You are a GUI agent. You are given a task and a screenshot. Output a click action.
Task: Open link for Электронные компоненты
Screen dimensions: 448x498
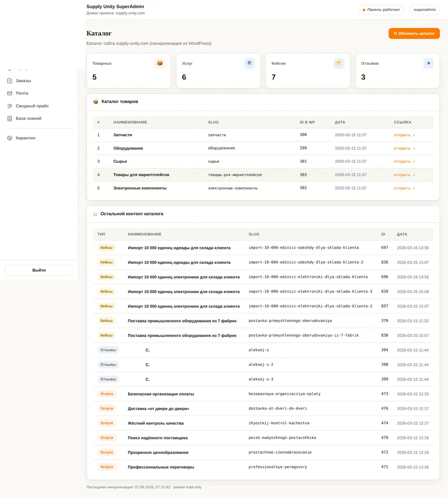tap(404, 188)
